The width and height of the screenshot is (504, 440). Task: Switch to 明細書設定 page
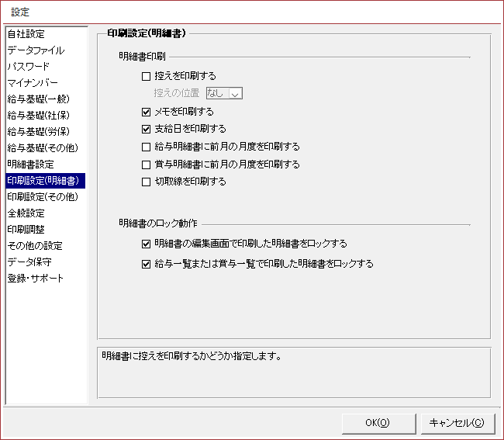pos(30,165)
